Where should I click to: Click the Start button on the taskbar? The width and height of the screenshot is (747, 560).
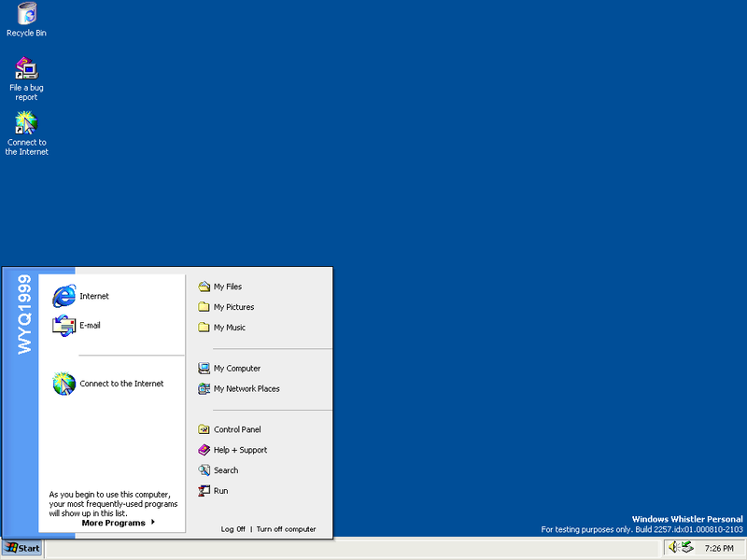click(21, 548)
